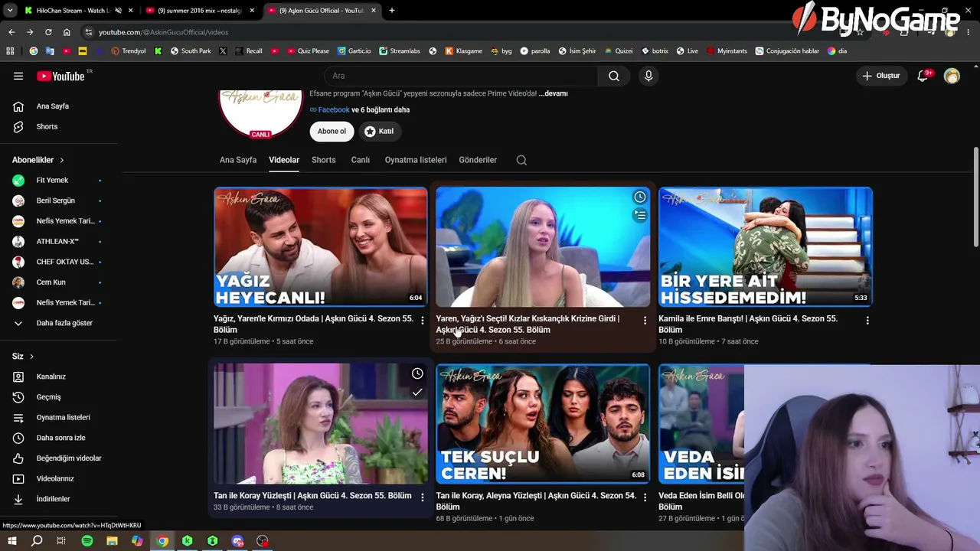Click the browser address bar URL
The image size is (980, 551).
[163, 32]
